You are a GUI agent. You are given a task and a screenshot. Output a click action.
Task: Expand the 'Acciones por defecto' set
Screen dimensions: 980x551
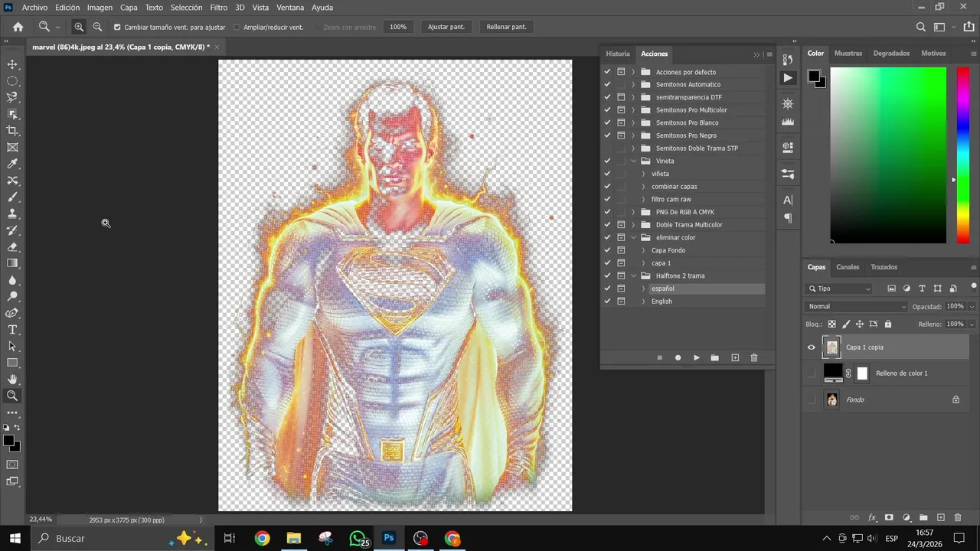coord(633,72)
